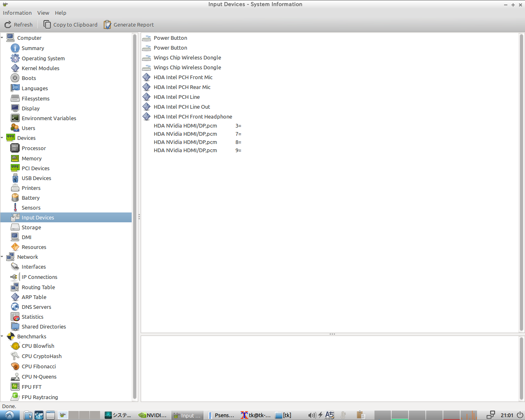Open the USB Devices icon in sidebar

[15, 178]
